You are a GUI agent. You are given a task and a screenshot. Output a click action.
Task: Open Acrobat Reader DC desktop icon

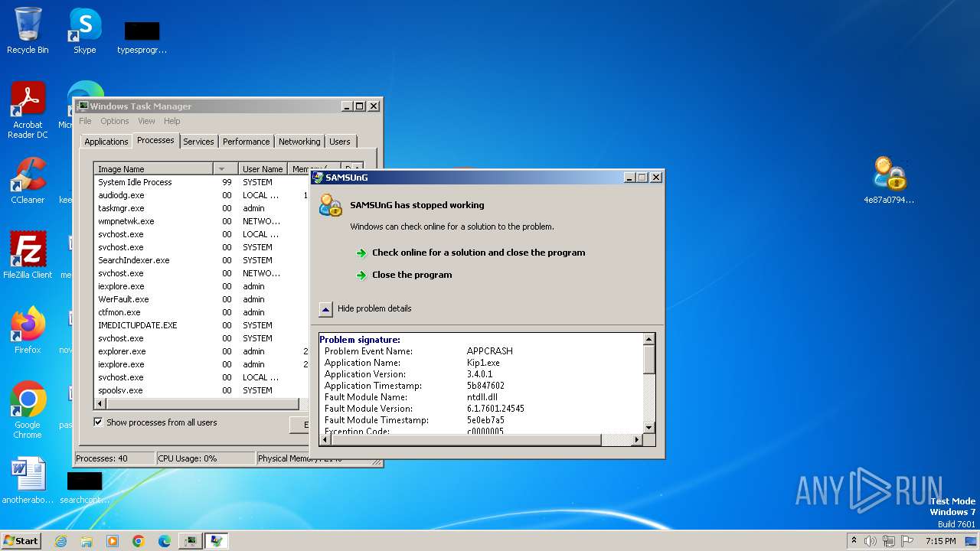(28, 110)
